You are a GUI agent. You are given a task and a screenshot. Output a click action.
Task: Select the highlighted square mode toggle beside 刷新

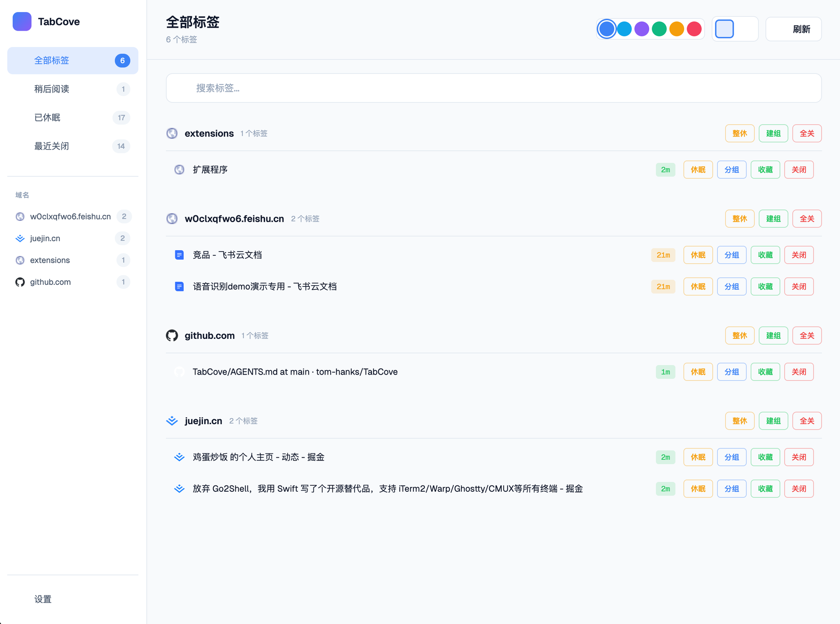[x=724, y=29]
